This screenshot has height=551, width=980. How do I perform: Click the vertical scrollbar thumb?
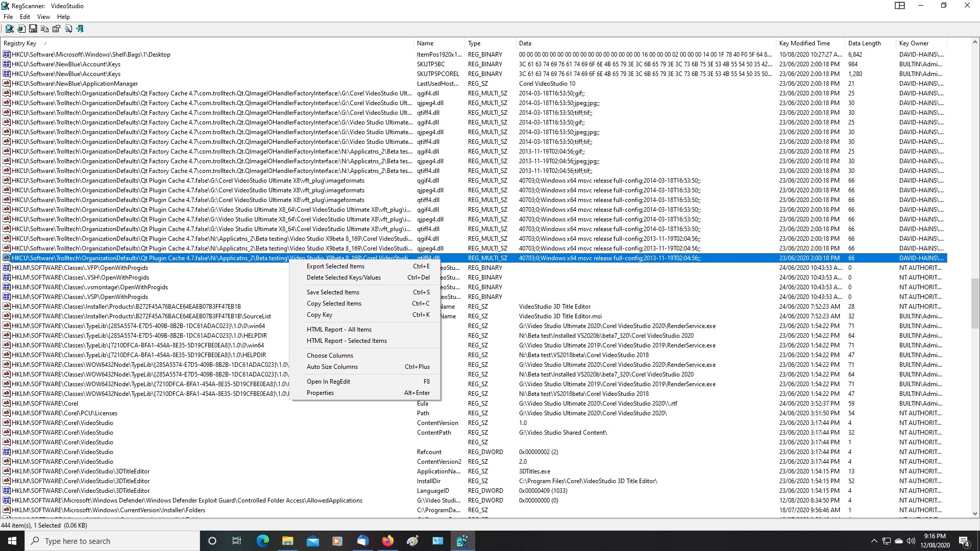point(975,304)
